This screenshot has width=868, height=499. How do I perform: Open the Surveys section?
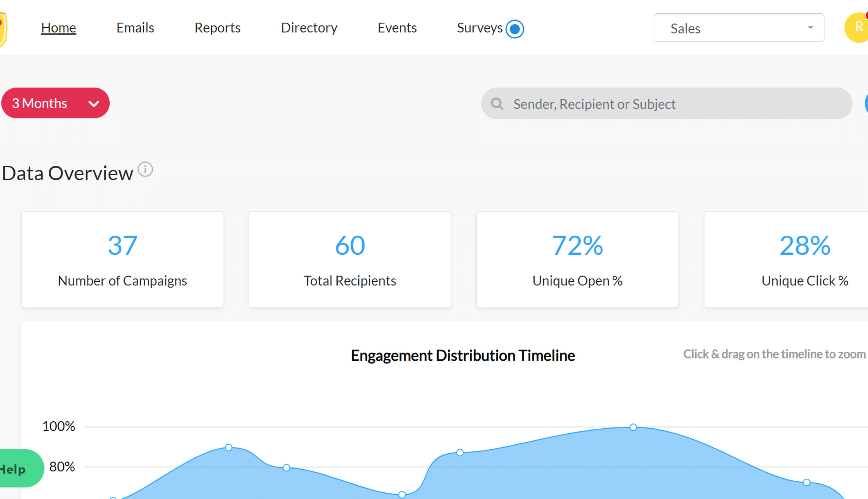[x=479, y=28]
